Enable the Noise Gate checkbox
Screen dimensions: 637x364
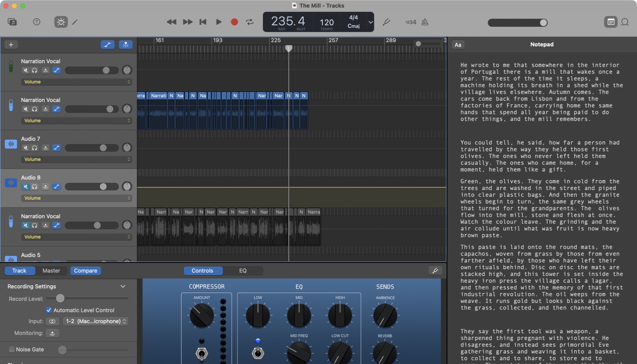coord(12,349)
